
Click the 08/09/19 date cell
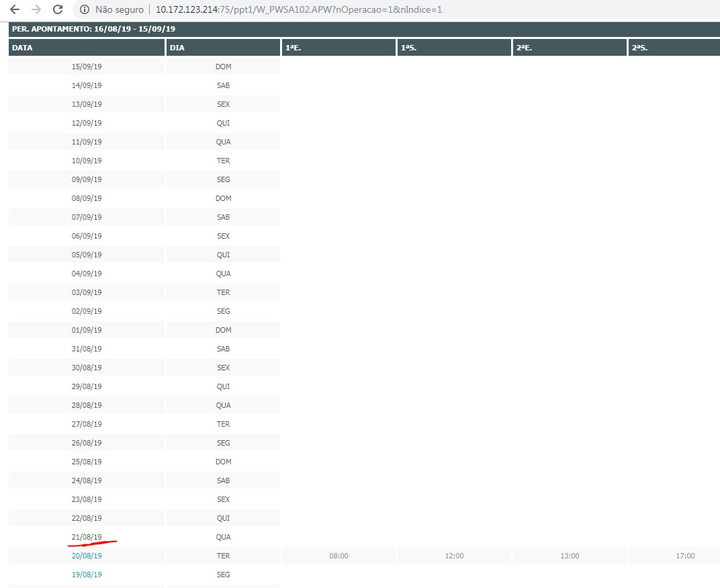(87, 198)
